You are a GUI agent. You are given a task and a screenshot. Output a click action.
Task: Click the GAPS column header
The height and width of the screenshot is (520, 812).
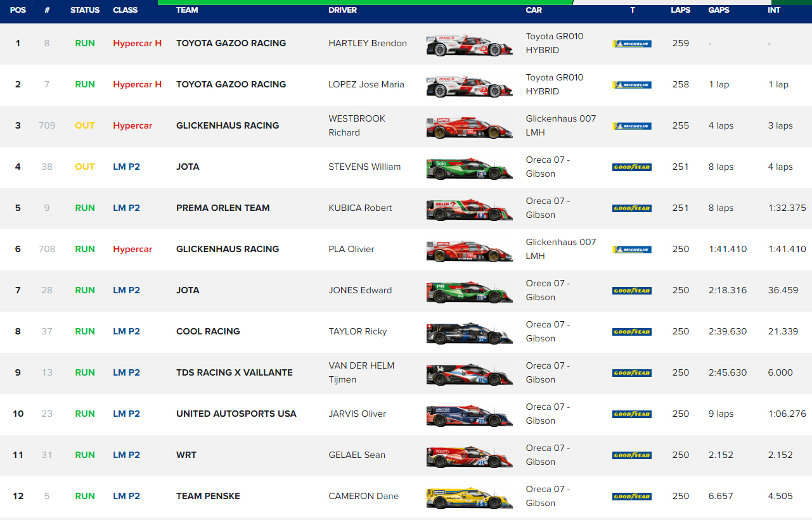point(719,10)
